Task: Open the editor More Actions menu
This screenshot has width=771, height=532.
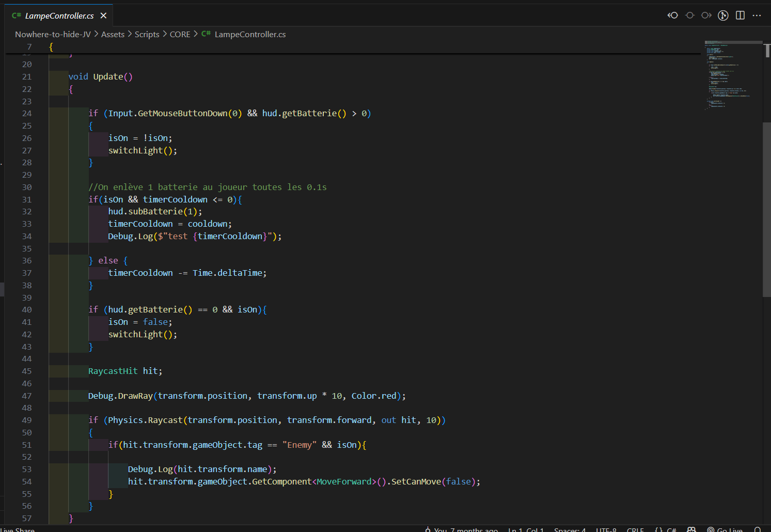Action: 757,15
